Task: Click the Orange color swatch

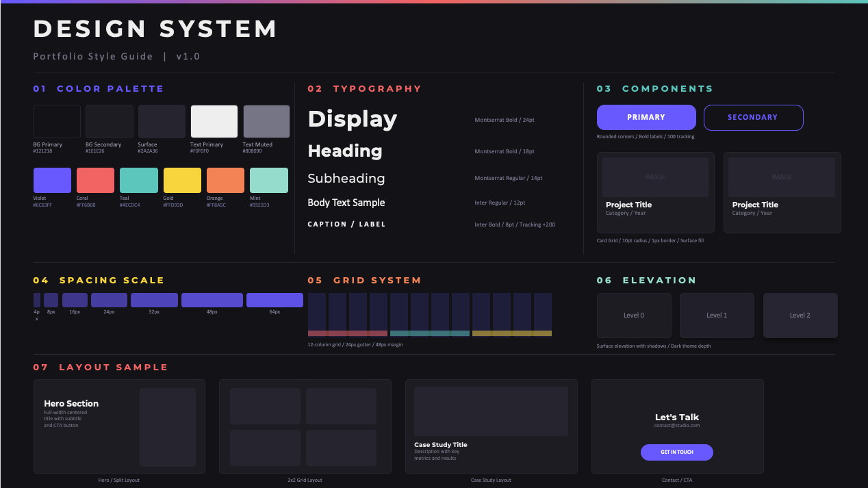Action: pos(225,180)
